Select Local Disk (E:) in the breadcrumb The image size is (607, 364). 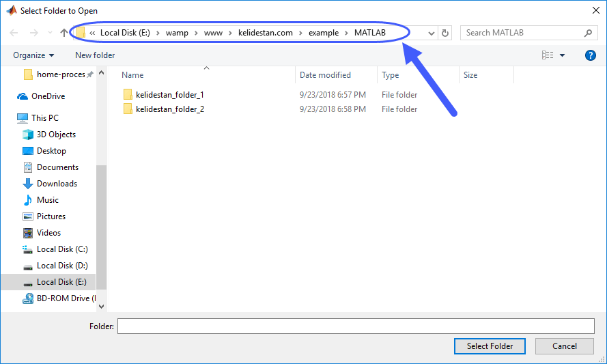coord(125,33)
